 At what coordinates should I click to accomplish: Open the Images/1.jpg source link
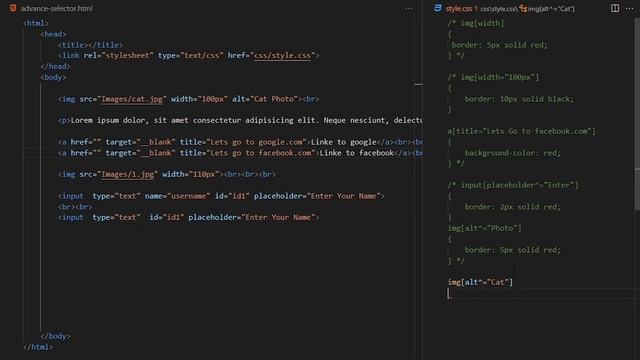127,174
